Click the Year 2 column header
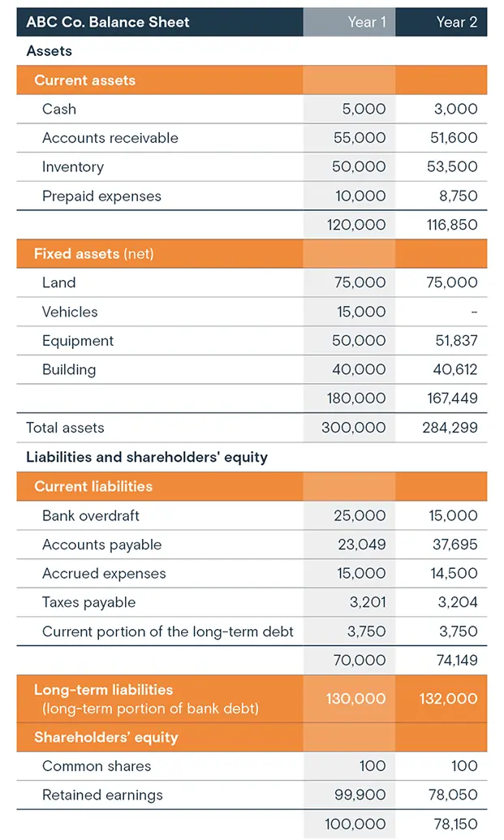 456,22
